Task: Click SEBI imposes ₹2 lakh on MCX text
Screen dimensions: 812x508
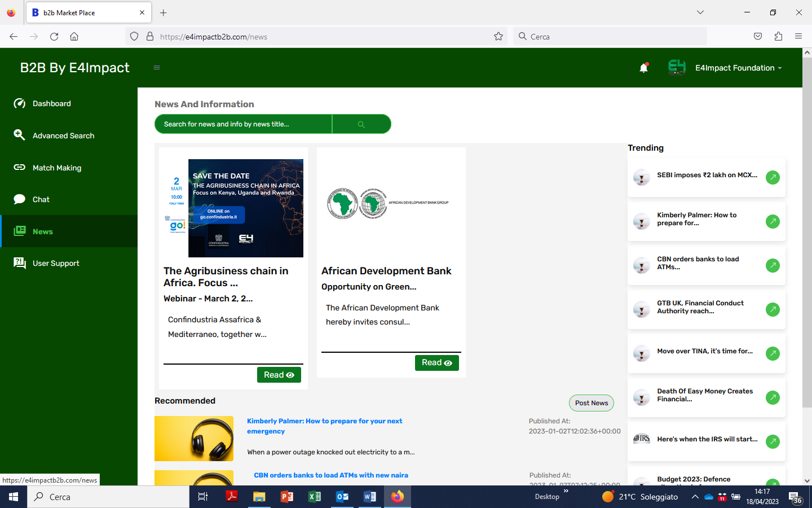Action: (x=707, y=175)
